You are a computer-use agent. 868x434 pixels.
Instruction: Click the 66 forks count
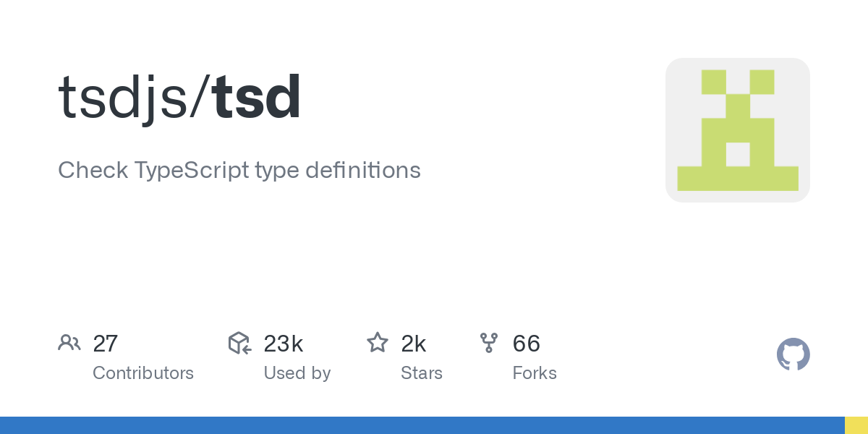[527, 344]
